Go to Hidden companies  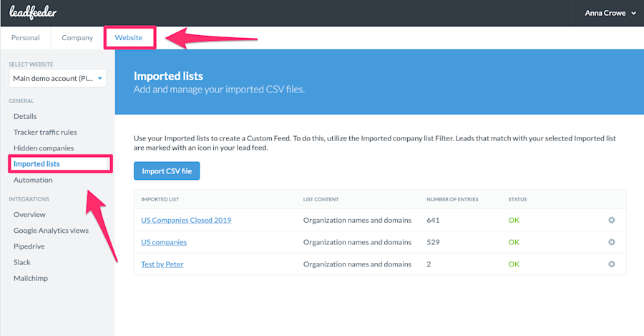44,148
